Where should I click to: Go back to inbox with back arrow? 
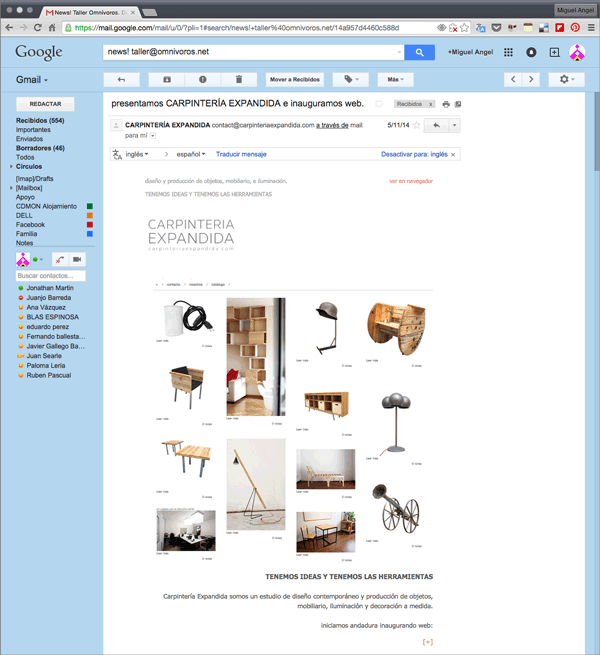[121, 79]
